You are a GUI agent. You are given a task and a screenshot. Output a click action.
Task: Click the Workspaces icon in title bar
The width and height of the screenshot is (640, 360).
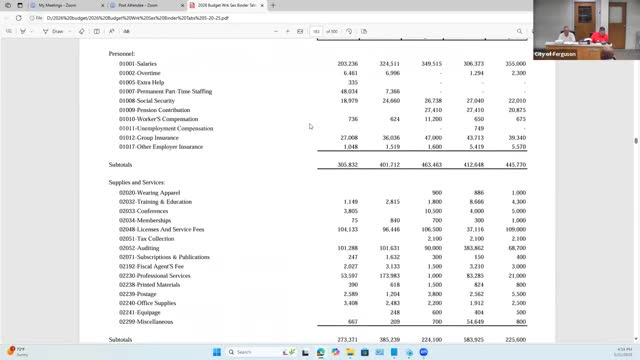[x=8, y=5]
